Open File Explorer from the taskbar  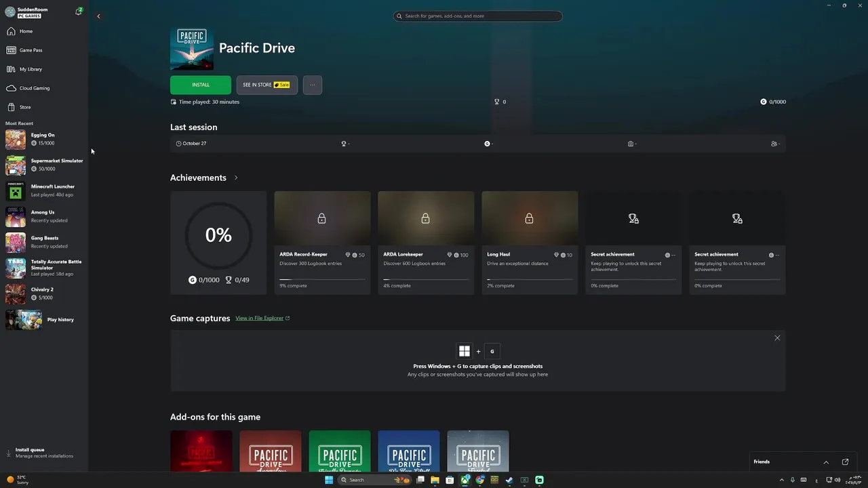[x=435, y=480]
